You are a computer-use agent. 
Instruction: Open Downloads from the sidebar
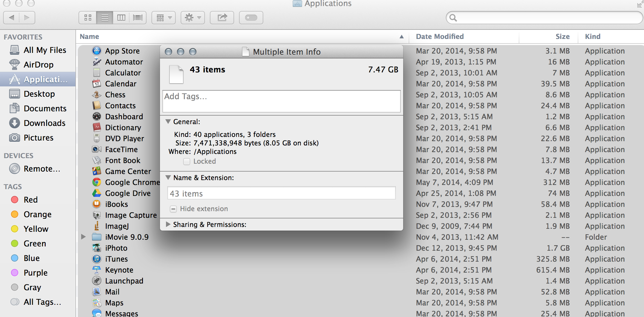38,123
